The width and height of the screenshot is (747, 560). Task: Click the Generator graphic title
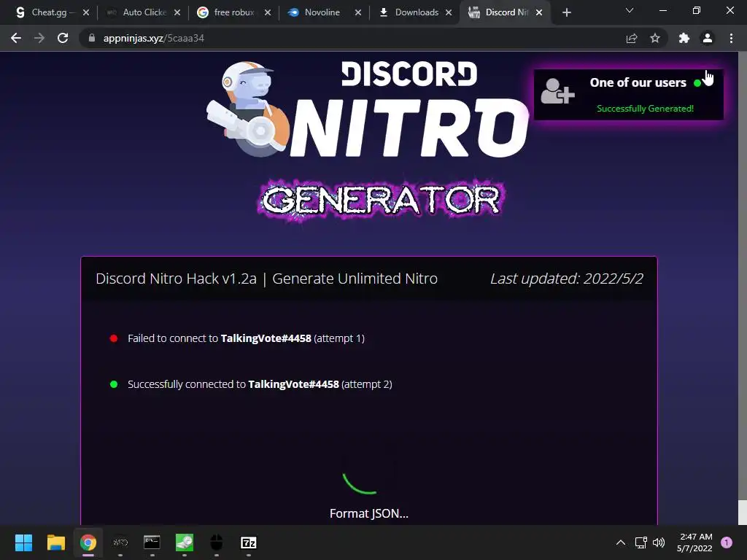tap(381, 200)
